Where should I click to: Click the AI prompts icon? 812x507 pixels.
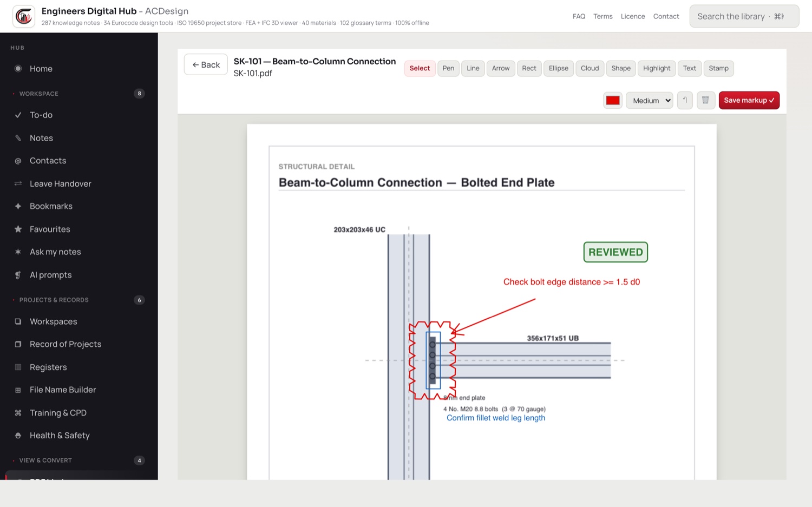[x=18, y=275]
